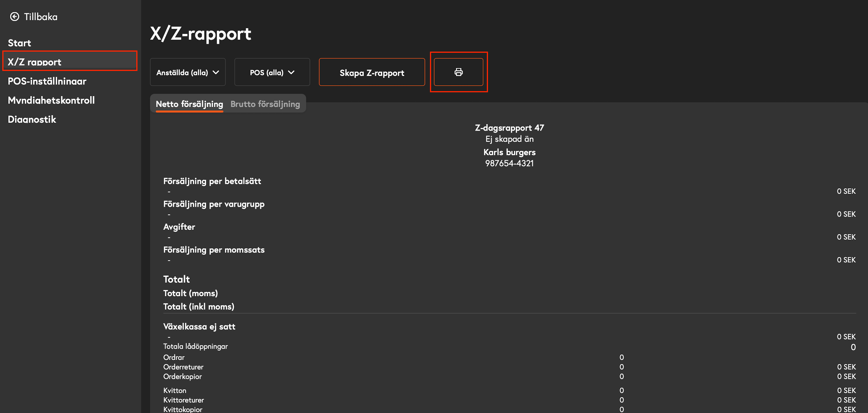Expand the Anställda (alla) dropdown
Screen dimensions: 868x413
188,72
